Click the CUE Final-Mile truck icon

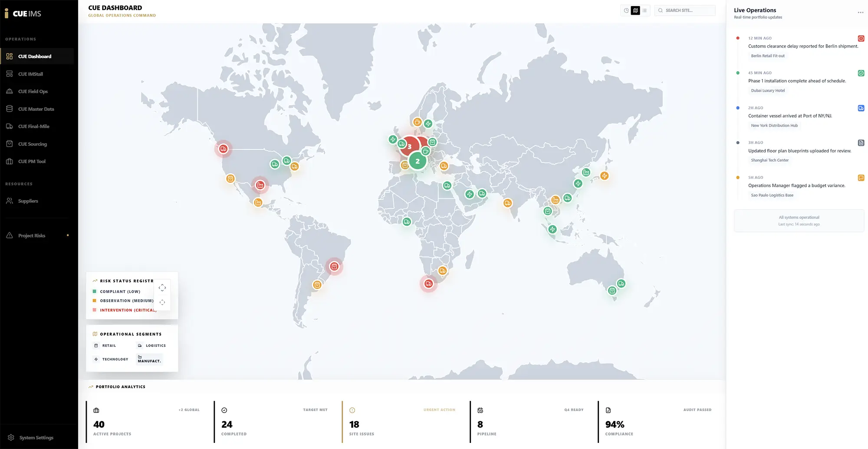point(10,126)
